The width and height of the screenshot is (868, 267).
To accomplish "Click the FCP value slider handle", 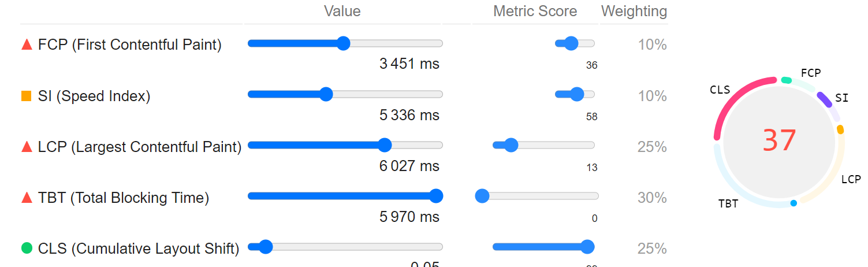I will pyautogui.click(x=343, y=43).
